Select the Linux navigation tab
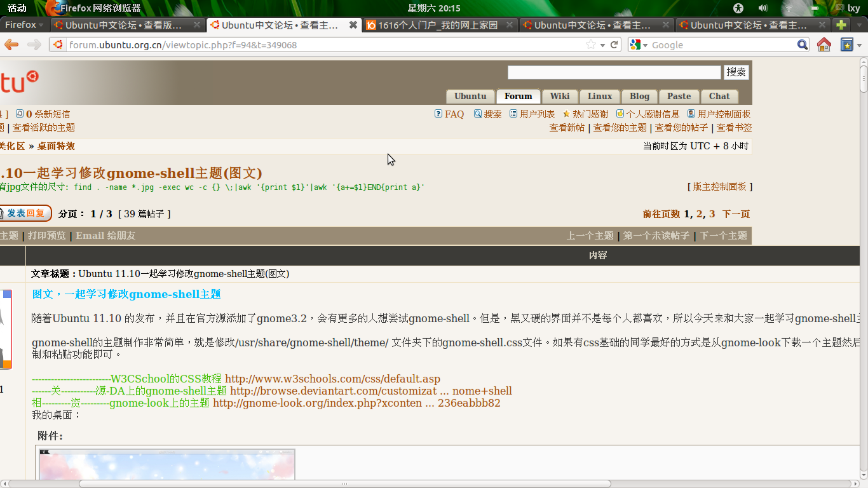Image resolution: width=868 pixels, height=488 pixels. pos(600,97)
